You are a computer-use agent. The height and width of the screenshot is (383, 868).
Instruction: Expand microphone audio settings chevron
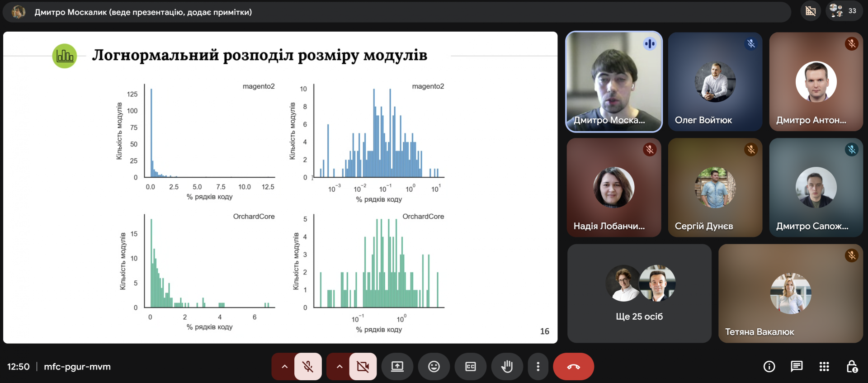pyautogui.click(x=284, y=366)
